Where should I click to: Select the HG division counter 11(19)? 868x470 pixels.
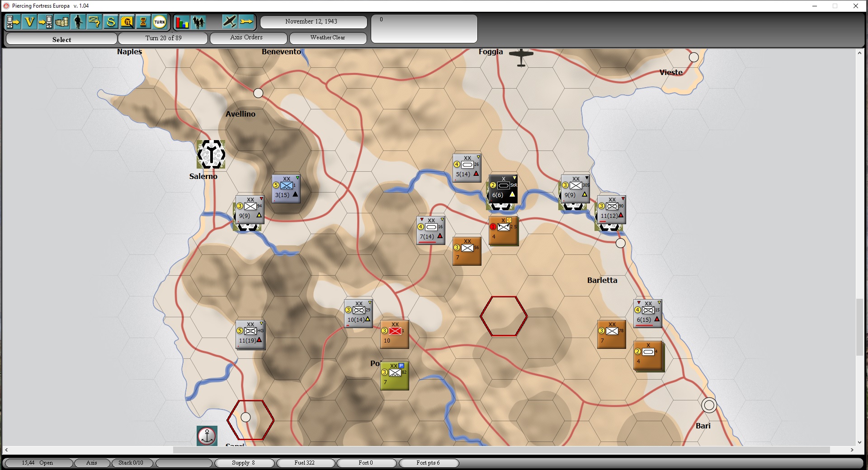[x=250, y=334]
